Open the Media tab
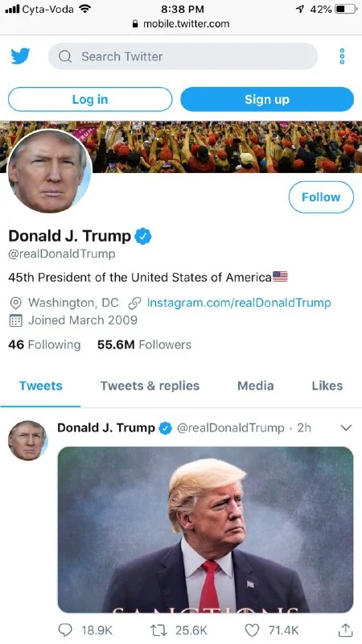 (255, 386)
